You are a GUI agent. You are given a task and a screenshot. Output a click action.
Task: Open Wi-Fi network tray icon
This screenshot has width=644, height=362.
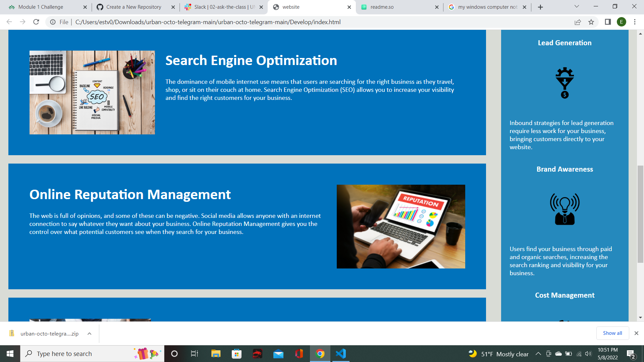pos(579,354)
